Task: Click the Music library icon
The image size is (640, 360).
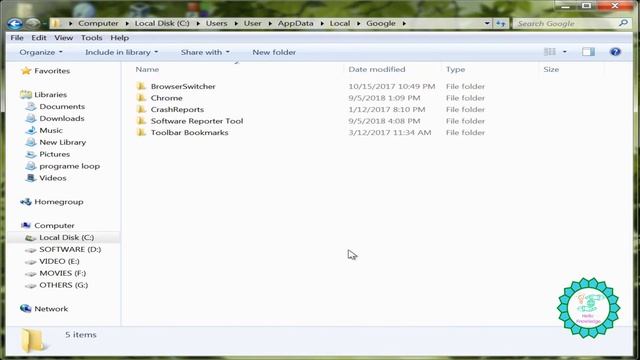Action: click(x=31, y=130)
